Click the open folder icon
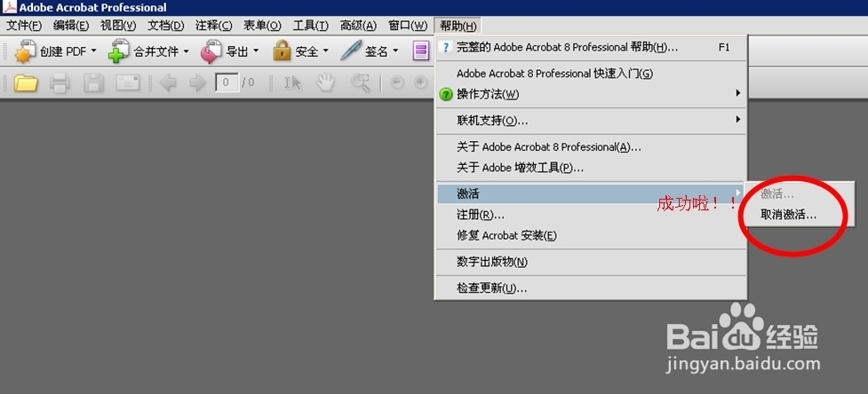The height and width of the screenshot is (394, 868). tap(26, 83)
